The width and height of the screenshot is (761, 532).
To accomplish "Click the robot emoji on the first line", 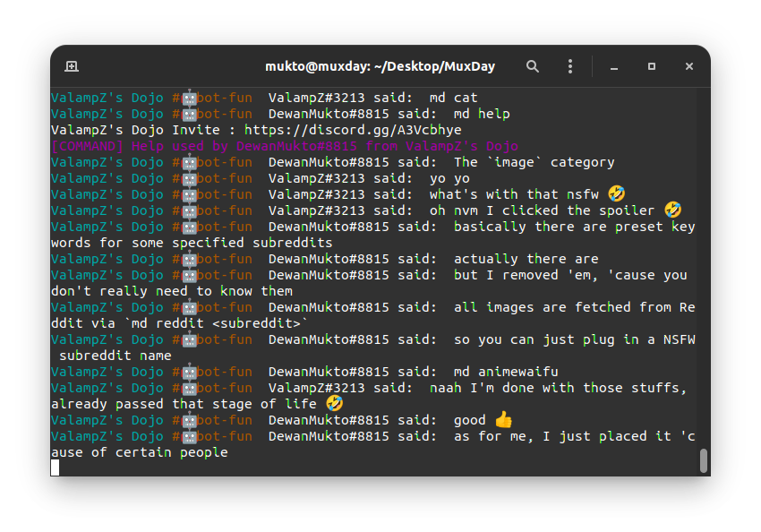I will point(190,98).
